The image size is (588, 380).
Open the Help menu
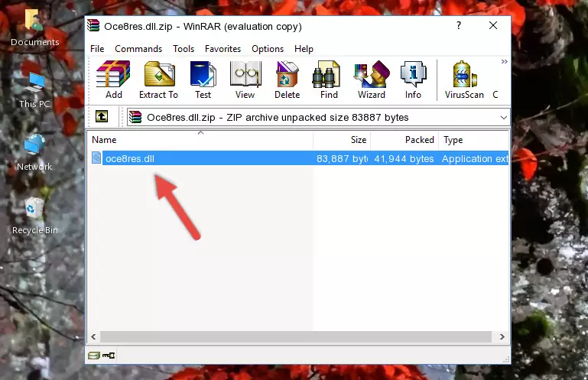(x=304, y=49)
